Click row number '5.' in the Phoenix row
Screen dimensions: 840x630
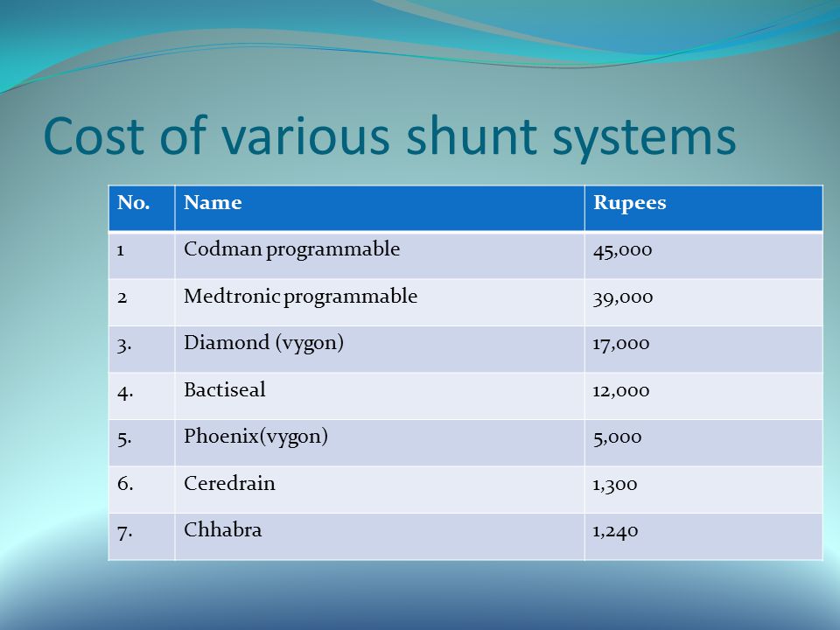pos(142,443)
